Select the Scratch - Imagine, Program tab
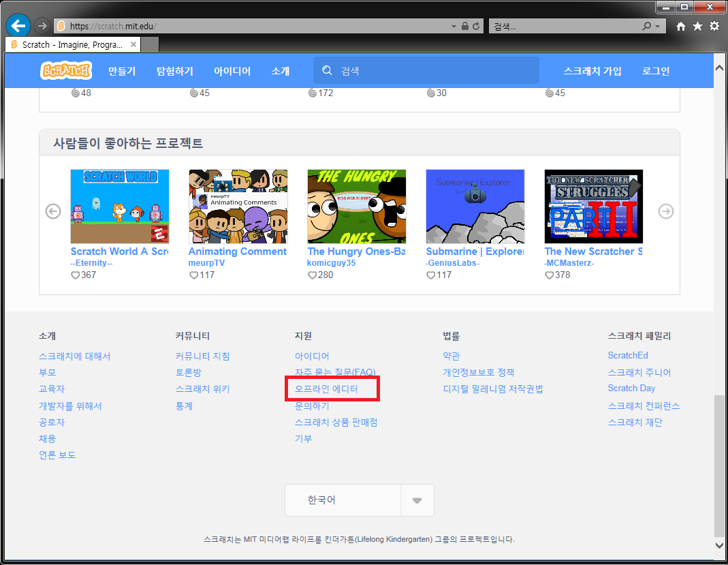The image size is (728, 565). tap(72, 44)
